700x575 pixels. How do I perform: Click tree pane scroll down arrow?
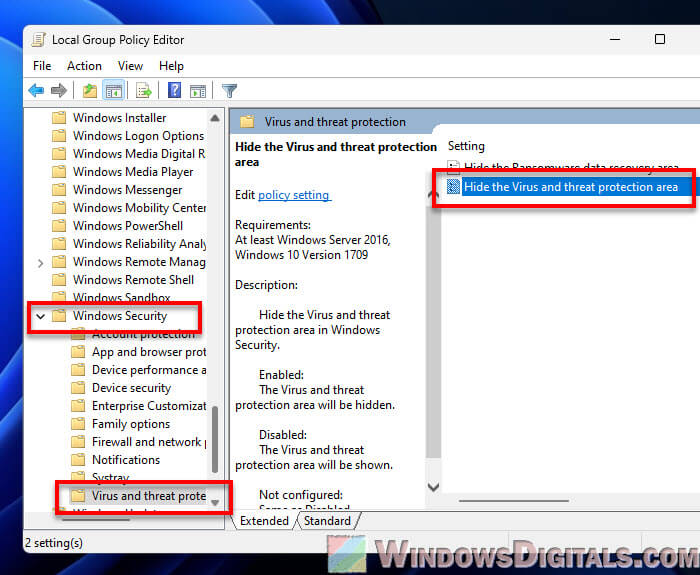[x=215, y=503]
